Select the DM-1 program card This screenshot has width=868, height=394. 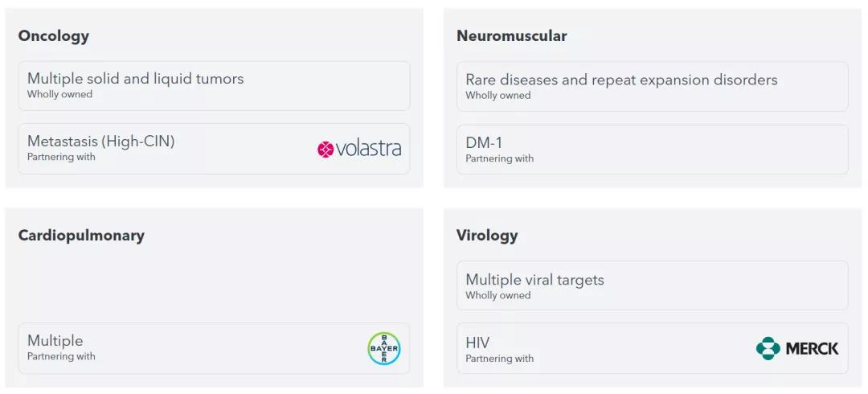[x=652, y=150]
